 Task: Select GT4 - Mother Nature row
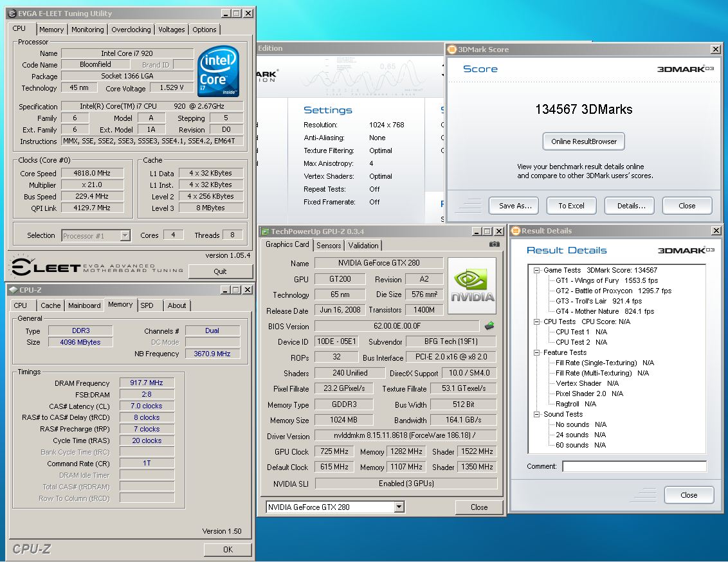click(605, 311)
